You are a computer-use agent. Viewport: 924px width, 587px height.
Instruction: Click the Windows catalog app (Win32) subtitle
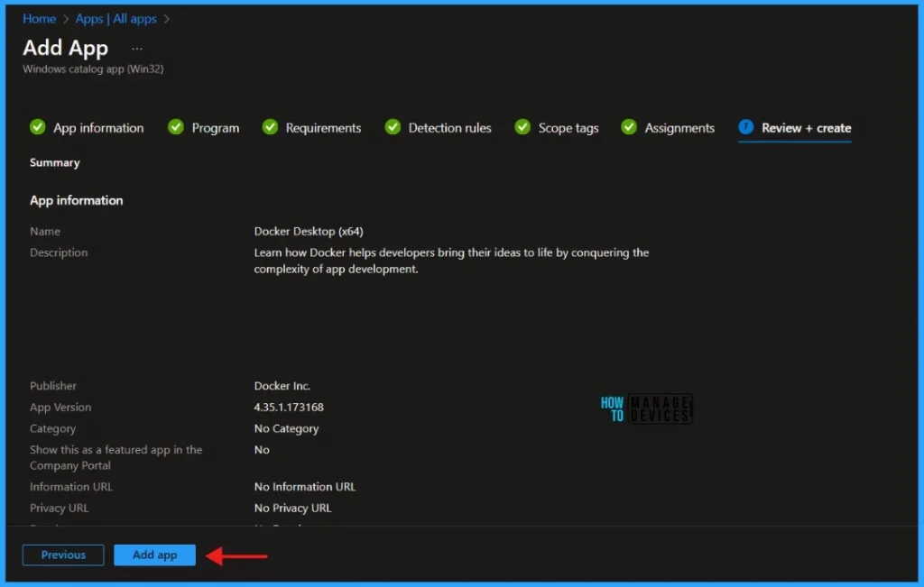coord(93,69)
